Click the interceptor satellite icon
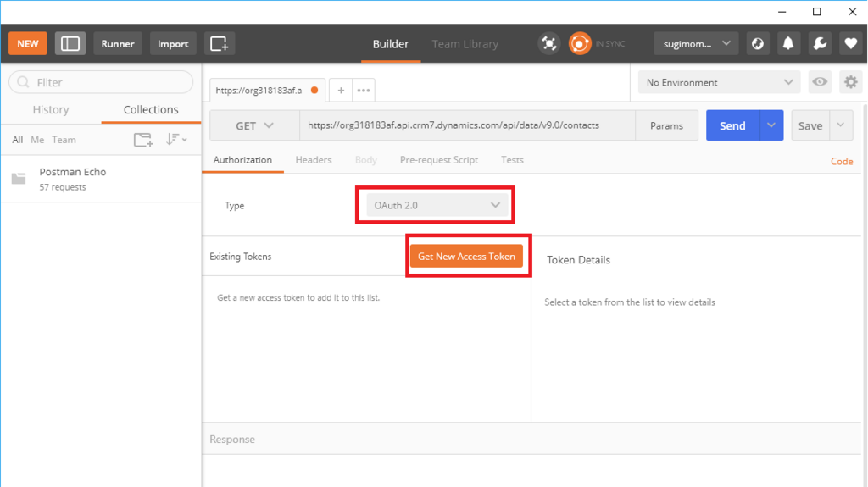This screenshot has width=868, height=487. point(548,44)
